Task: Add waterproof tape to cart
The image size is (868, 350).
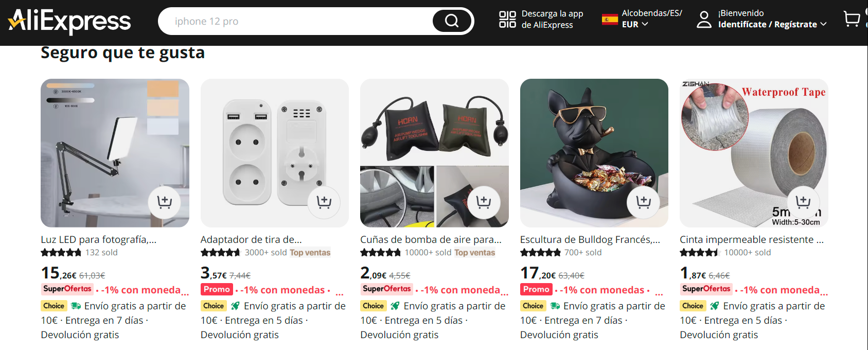Action: click(x=803, y=202)
